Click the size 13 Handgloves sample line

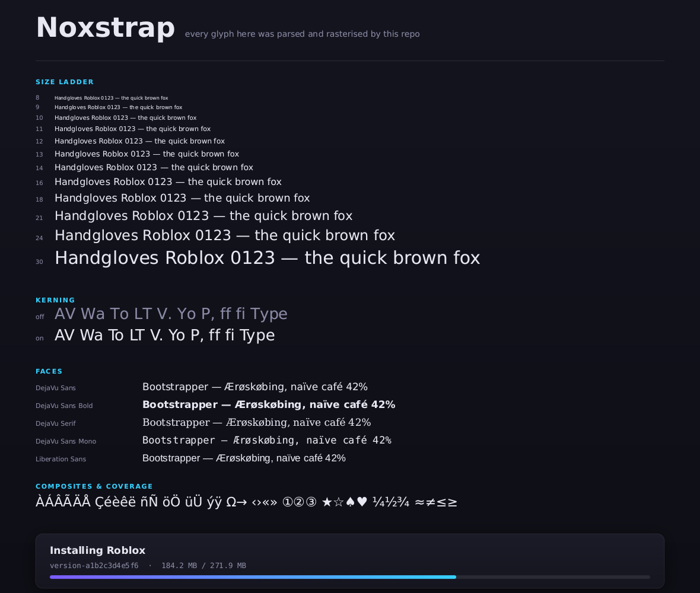pos(147,154)
